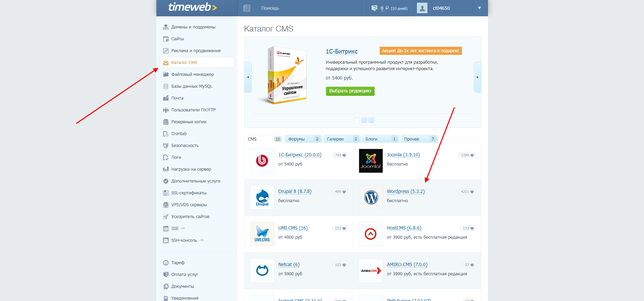This screenshot has width=644, height=301.
Task: Open Joomla (3.9.10) link
Action: [403, 155]
